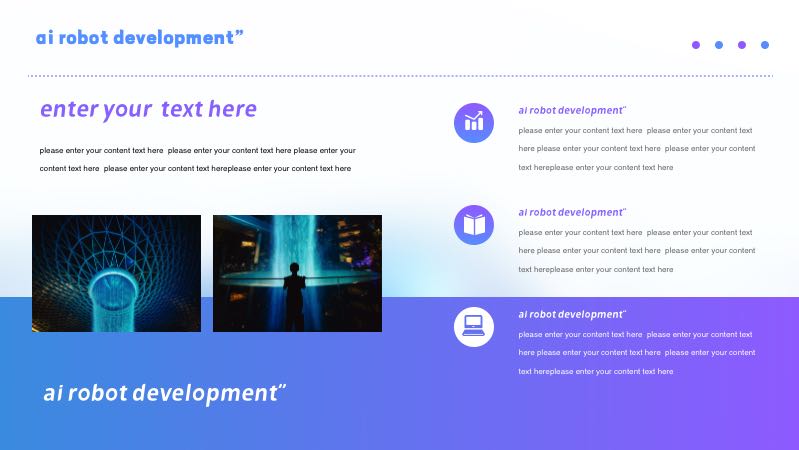Select the black paragraph under the purple heading
799x450 pixels.
tap(198, 159)
